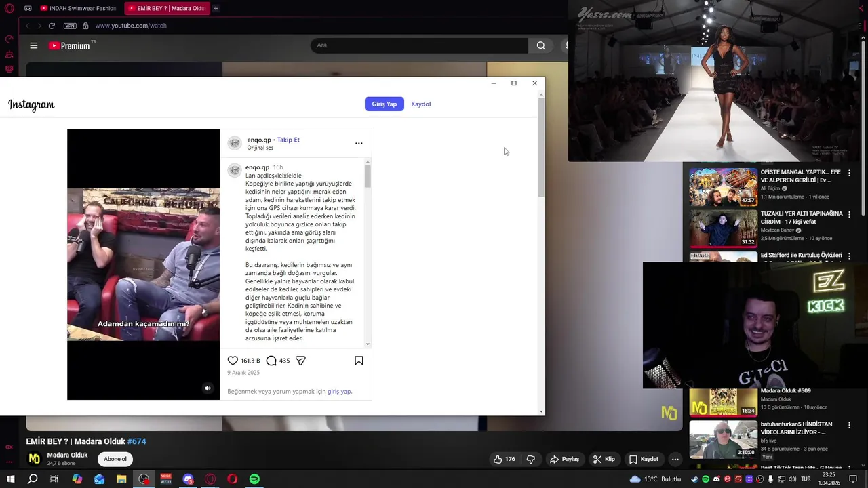Screen dimensions: 868x488
Task: Open options for OFİSTE MANGAL YAPTIK video
Action: 849,174
